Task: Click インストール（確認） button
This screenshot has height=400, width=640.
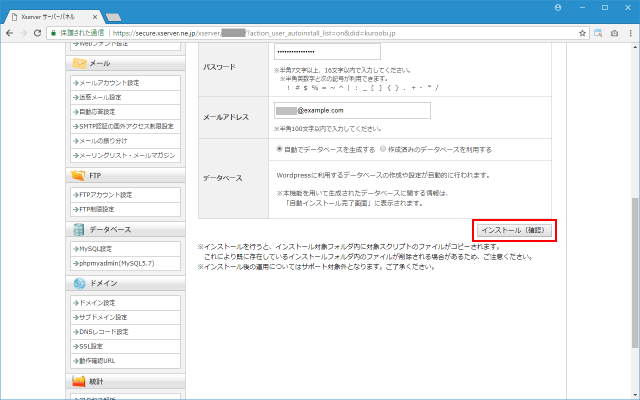Action: point(514,230)
